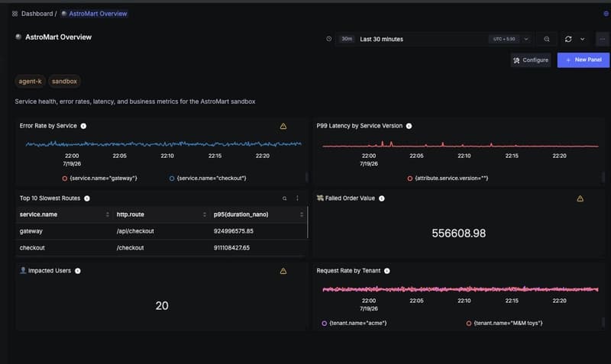
Task: Click the Request Rate by Tenant chart line
Action: click(461, 289)
